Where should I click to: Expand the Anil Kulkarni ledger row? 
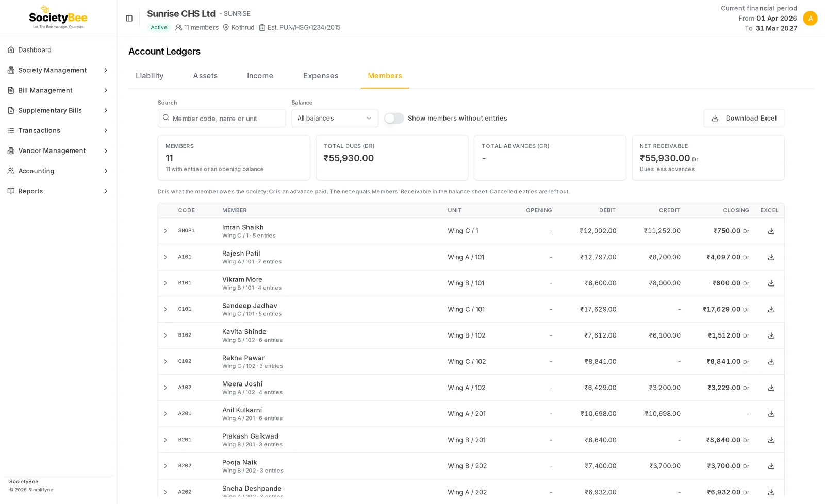click(166, 414)
